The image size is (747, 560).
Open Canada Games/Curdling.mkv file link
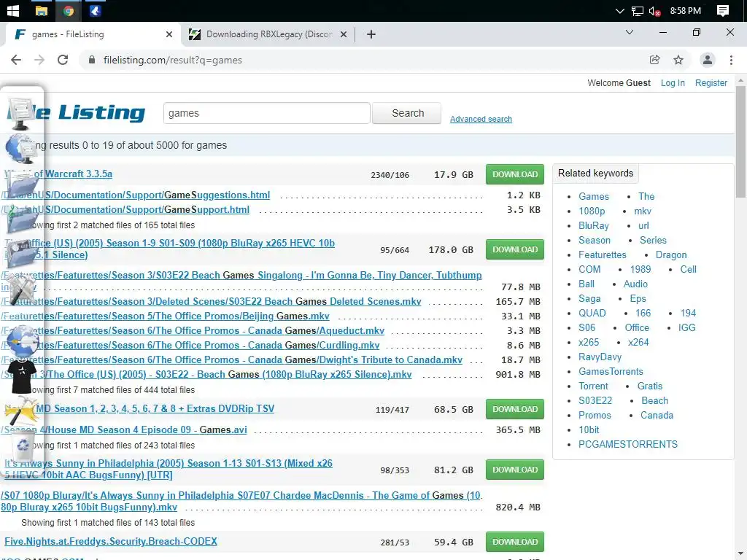coord(190,345)
